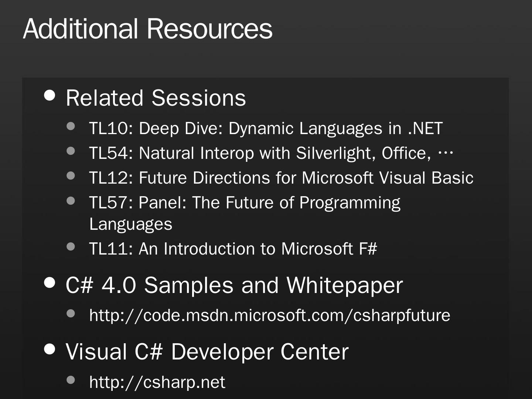The width and height of the screenshot is (532, 399).
Task: Open the http://csharp.net link
Action: pyautogui.click(x=157, y=382)
